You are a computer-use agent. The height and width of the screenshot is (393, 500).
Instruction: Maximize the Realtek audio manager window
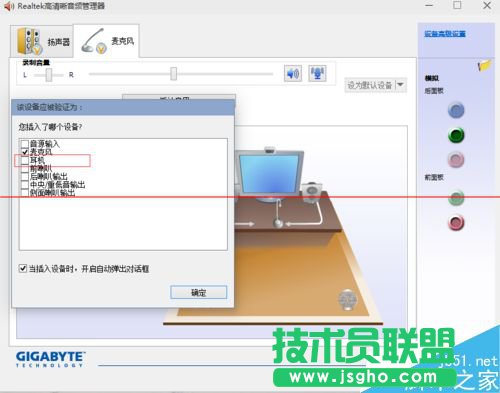coord(457,6)
